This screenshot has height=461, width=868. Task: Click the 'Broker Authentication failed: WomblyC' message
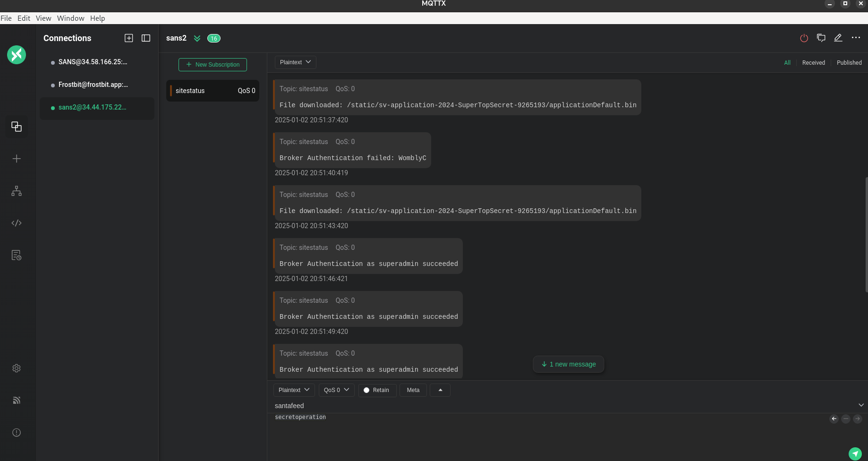coord(352,150)
